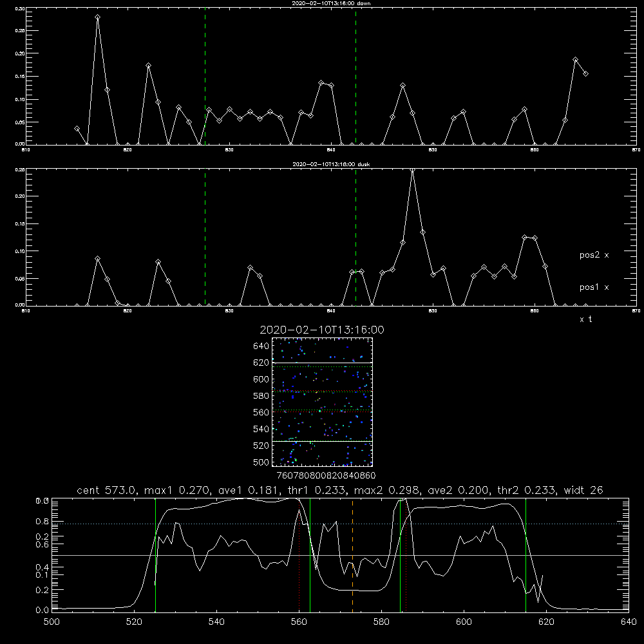Click the left green dashed line in dusk plot

pos(205,238)
